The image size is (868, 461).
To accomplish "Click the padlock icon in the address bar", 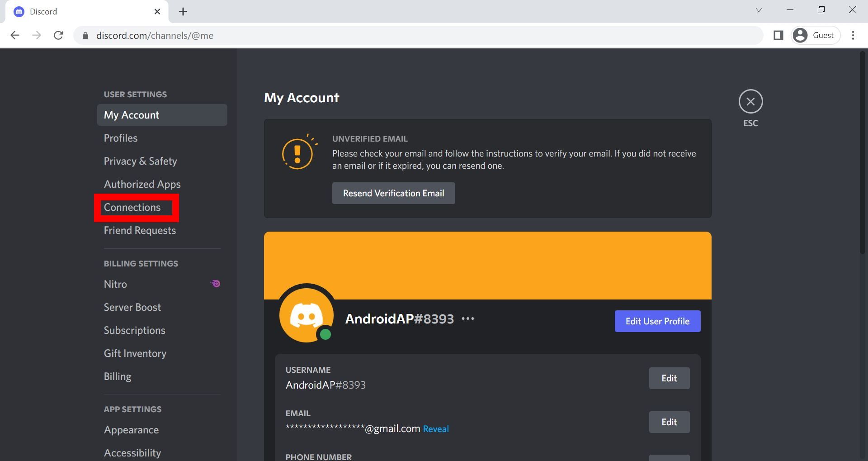I will pos(85,35).
